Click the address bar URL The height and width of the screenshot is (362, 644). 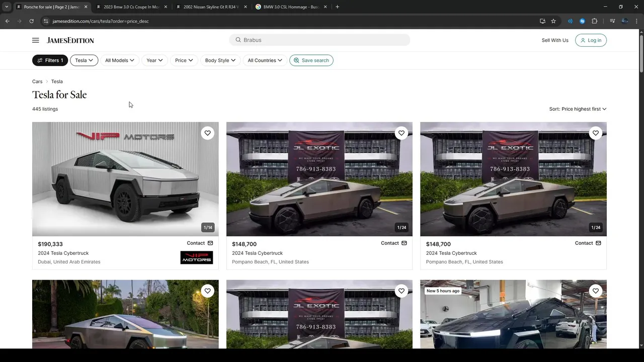tap(101, 21)
